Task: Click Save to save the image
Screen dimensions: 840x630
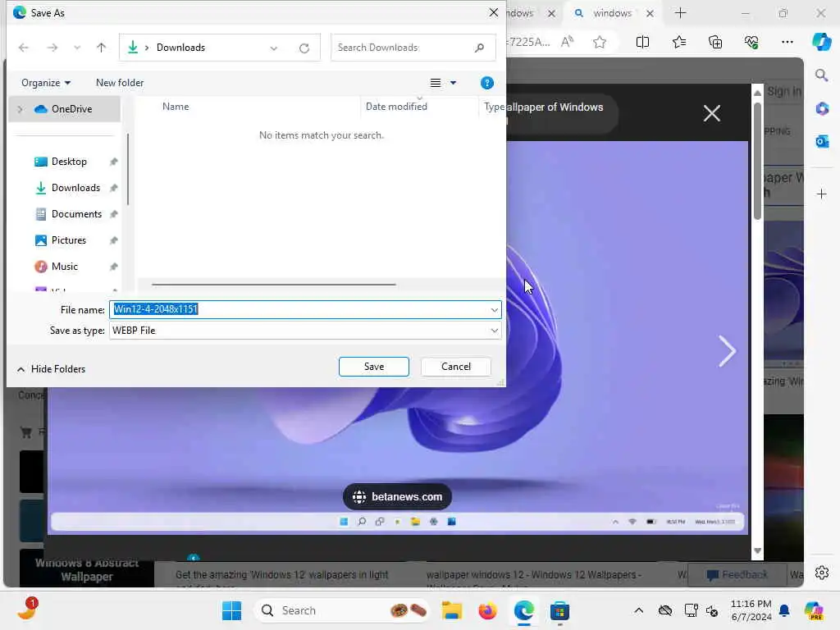Action: 374,367
